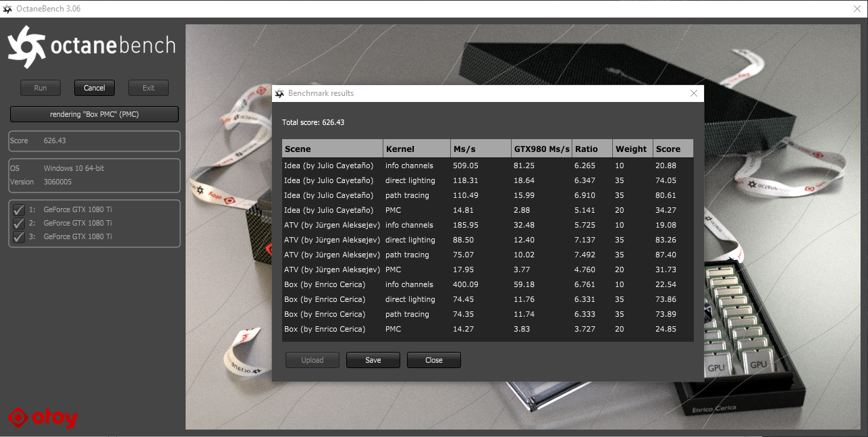868x437 pixels.
Task: Sort by the Score column header
Action: click(x=673, y=149)
